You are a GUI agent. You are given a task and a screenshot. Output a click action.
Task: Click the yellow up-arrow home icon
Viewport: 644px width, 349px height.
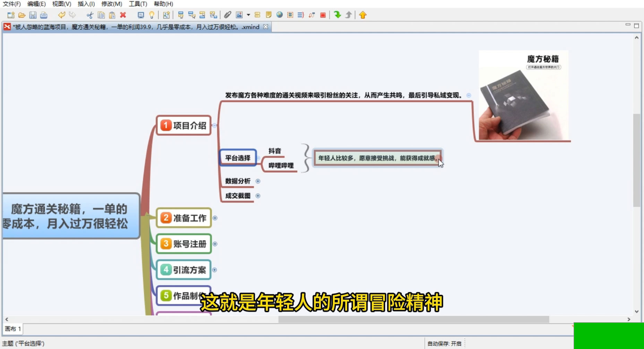point(363,15)
